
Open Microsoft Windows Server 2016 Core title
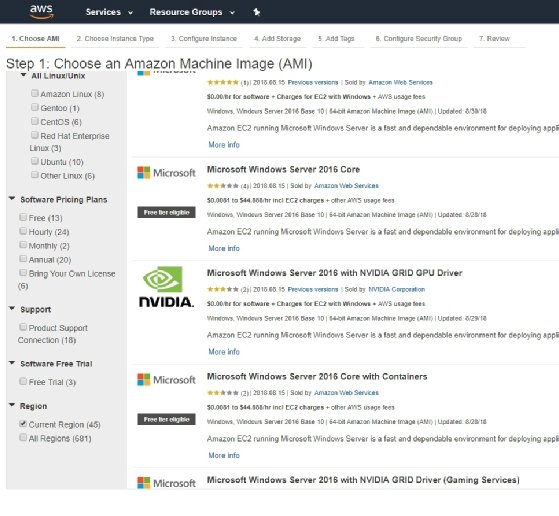pyautogui.click(x=283, y=170)
